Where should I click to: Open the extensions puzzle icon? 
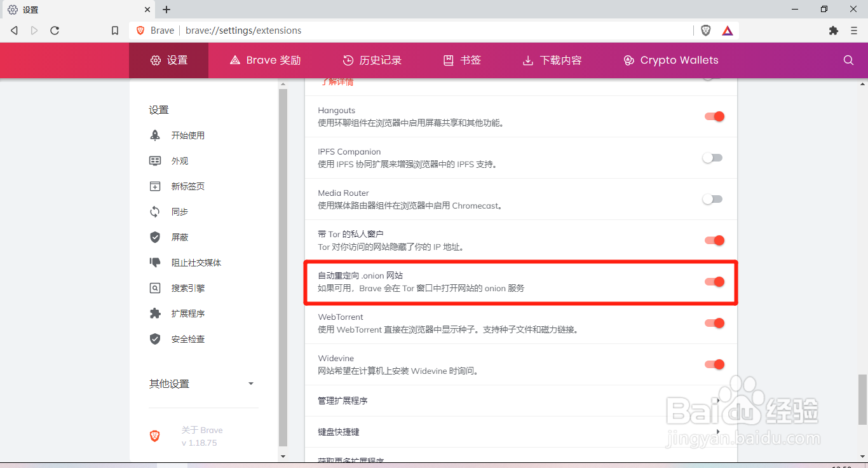[x=834, y=31]
